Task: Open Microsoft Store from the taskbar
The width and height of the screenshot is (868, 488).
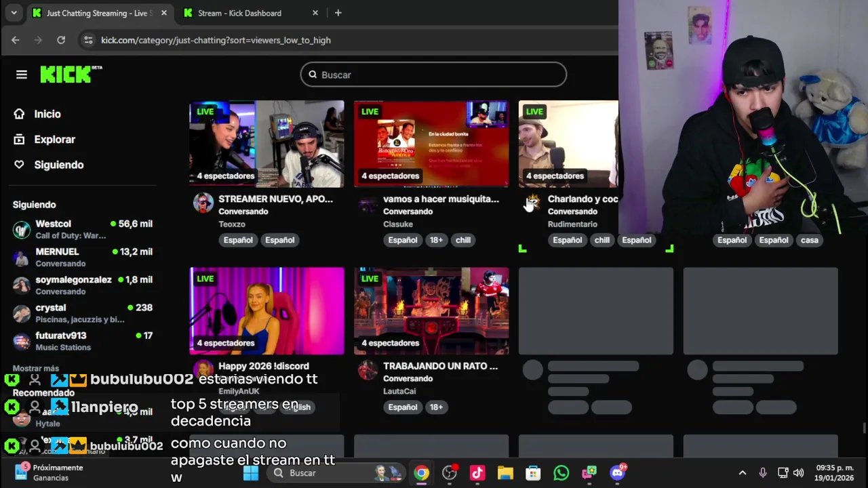Action: click(533, 473)
